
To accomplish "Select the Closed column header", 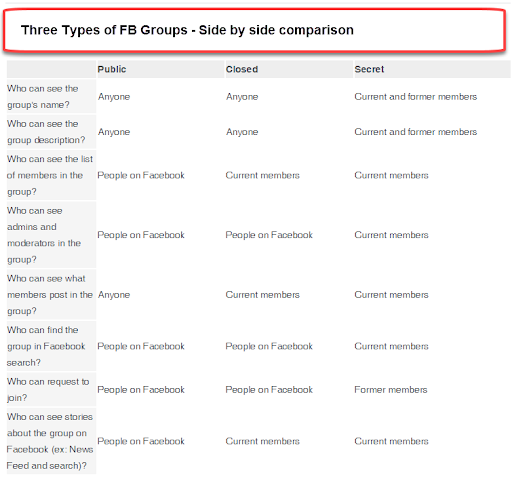I will [x=242, y=69].
